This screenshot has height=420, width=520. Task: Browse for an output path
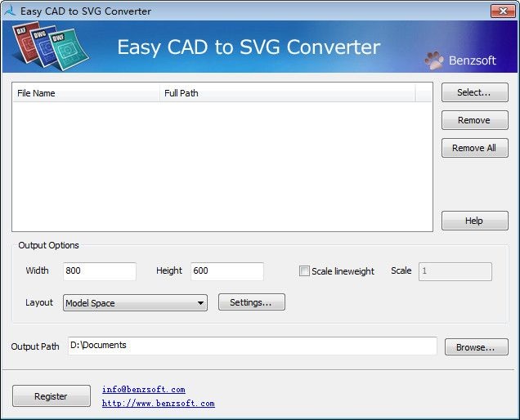(x=476, y=347)
